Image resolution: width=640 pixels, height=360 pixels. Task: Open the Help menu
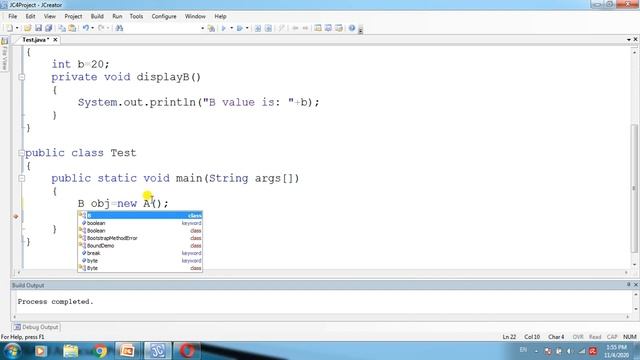[x=220, y=16]
